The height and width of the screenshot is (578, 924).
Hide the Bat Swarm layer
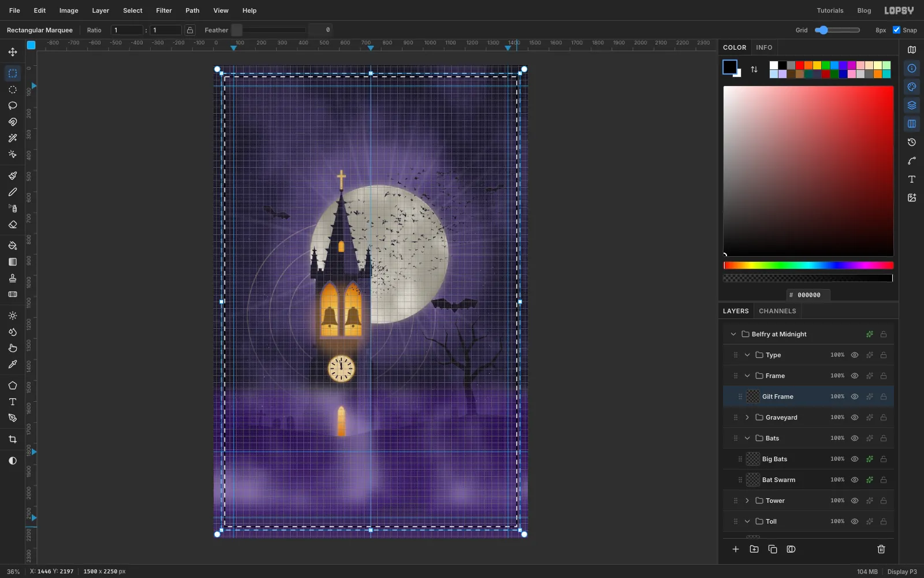855,480
